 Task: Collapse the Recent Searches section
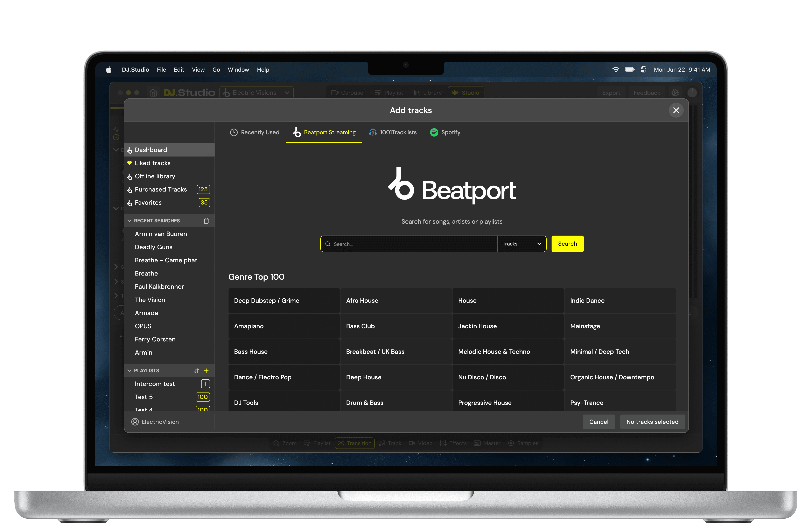point(129,221)
